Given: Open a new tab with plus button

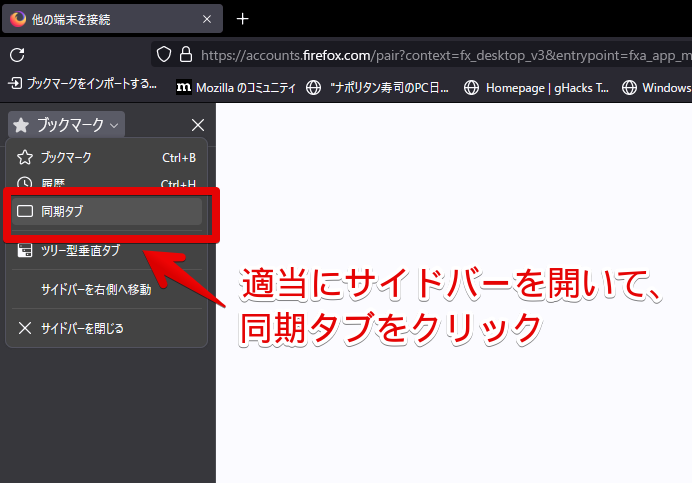Looking at the screenshot, I should pos(242,19).
